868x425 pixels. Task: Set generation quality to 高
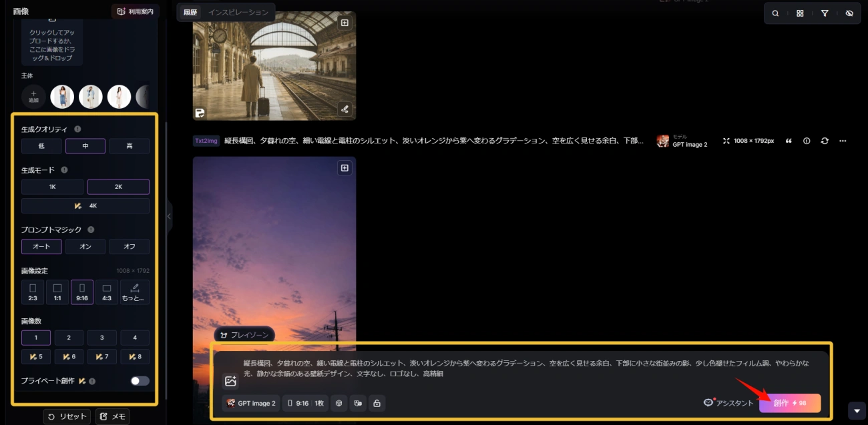point(130,146)
